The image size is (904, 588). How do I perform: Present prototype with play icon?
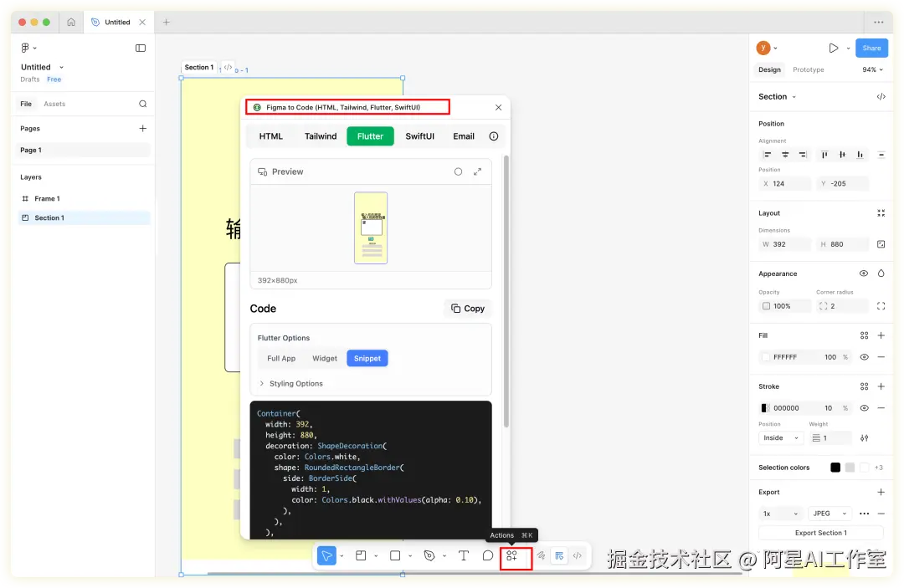coord(833,48)
